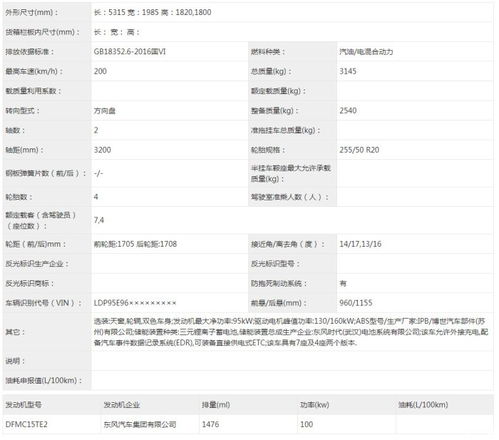Image resolution: width=499 pixels, height=440 pixels.
Task: Click the 发动机企业 column header
Action: coord(122,405)
